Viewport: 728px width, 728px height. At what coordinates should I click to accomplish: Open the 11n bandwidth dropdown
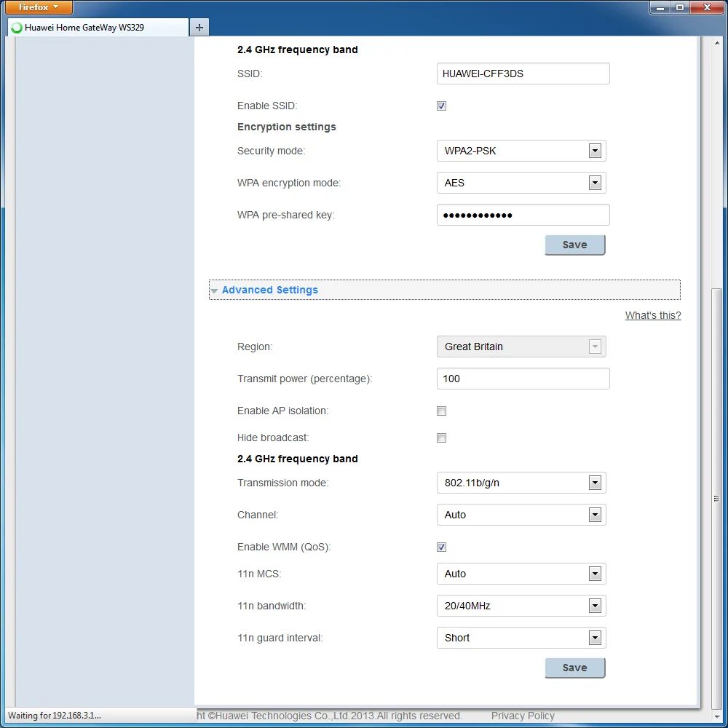pyautogui.click(x=521, y=606)
